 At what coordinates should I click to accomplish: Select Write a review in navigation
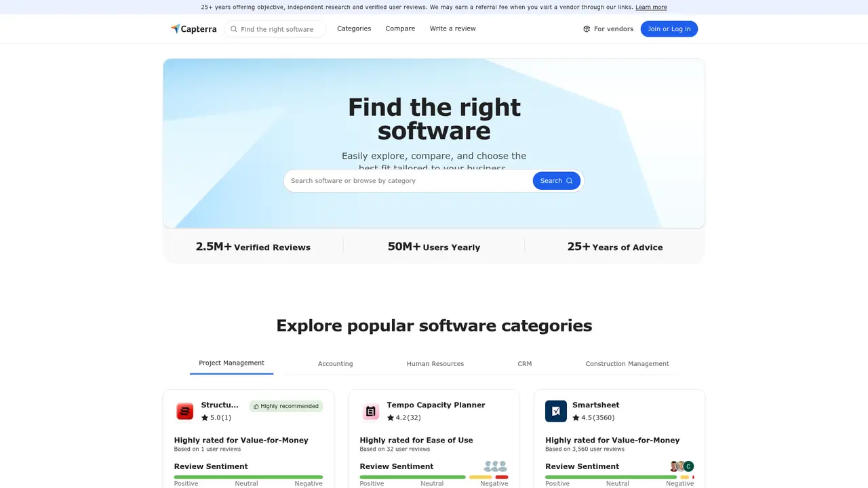tap(453, 28)
